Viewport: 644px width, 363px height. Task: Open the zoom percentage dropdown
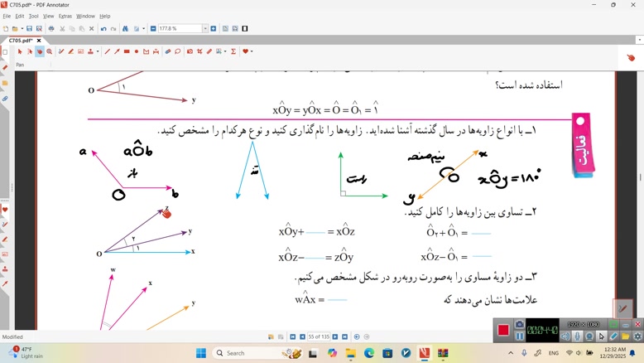205,28
